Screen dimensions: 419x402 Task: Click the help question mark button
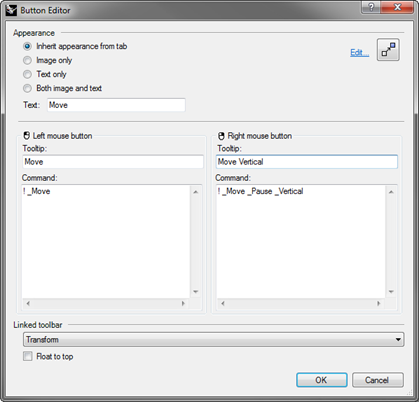point(371,7)
